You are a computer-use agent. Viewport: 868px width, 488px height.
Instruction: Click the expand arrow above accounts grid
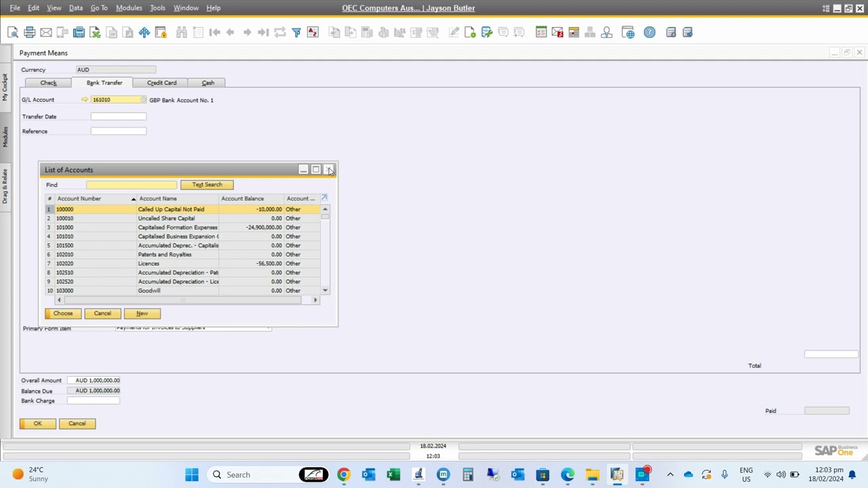click(x=324, y=198)
